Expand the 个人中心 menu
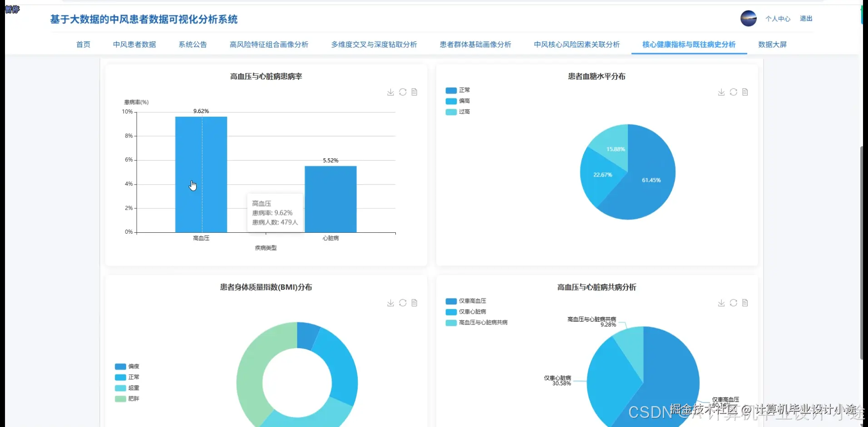 coord(778,19)
